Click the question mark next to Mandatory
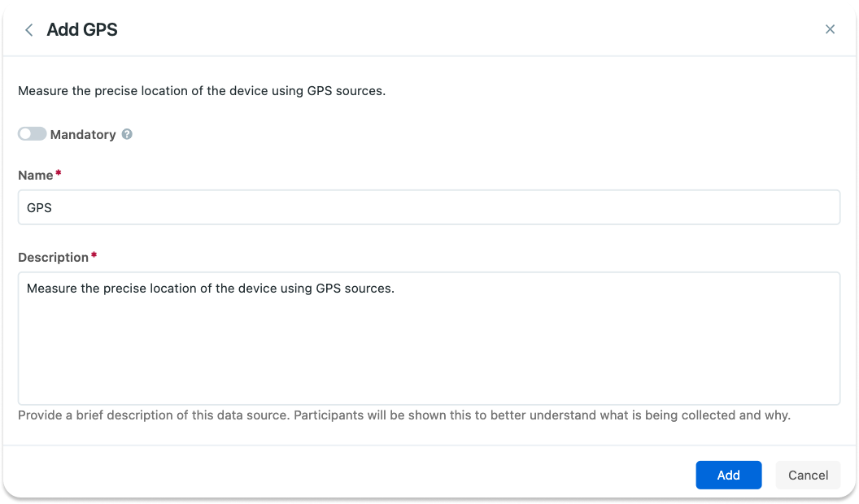Image resolution: width=859 pixels, height=504 pixels. (127, 134)
